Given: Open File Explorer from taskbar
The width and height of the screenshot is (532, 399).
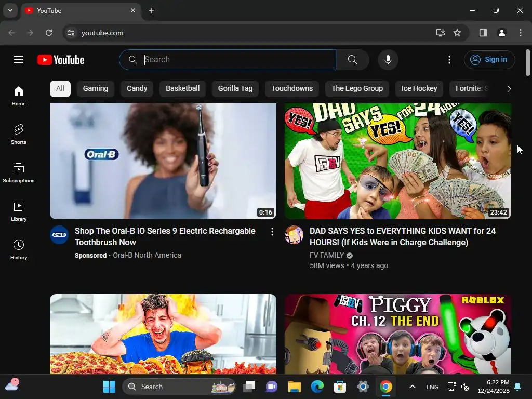Looking at the screenshot, I should (295, 387).
